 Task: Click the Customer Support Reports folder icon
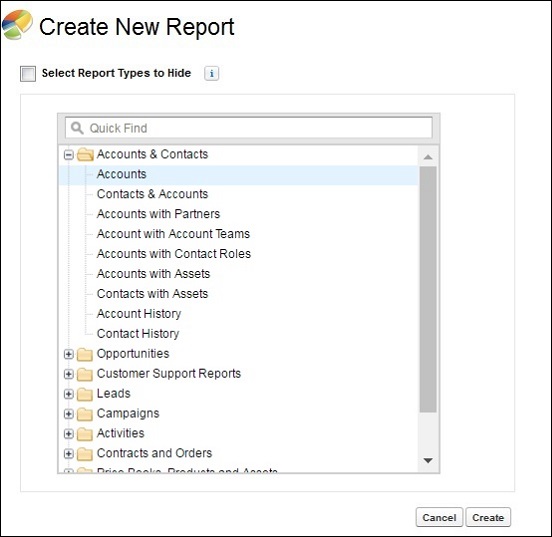click(85, 374)
